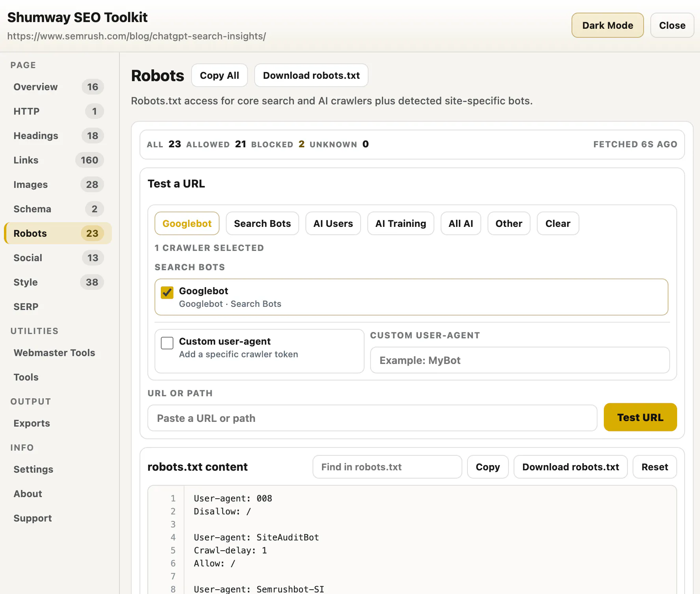
Task: Open Settings page
Action: tap(58, 469)
